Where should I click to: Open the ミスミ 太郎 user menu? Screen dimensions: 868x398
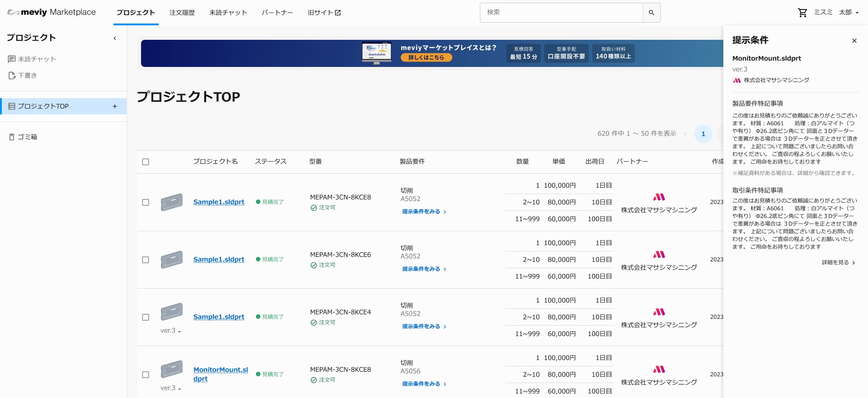[836, 13]
